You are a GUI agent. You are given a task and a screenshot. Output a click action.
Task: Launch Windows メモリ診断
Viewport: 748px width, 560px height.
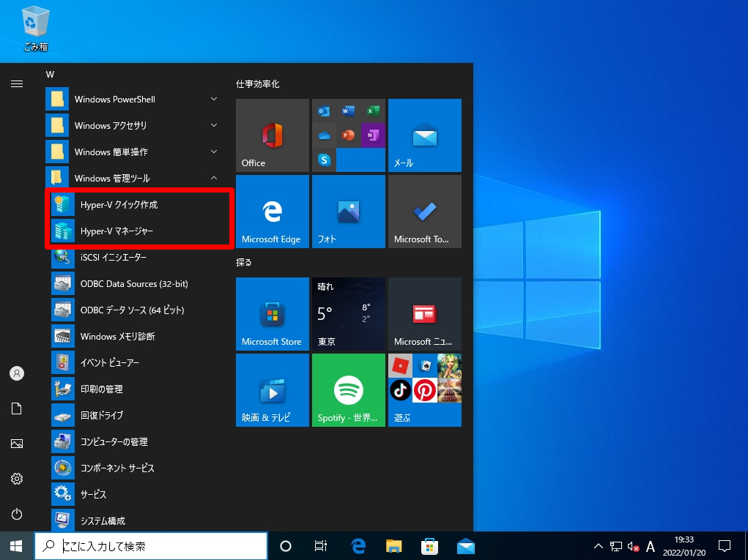click(138, 337)
